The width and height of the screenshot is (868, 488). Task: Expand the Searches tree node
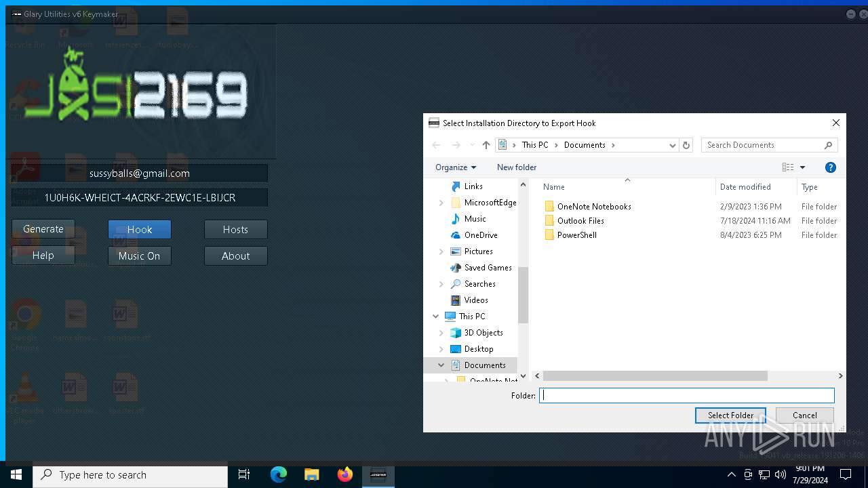pos(441,284)
